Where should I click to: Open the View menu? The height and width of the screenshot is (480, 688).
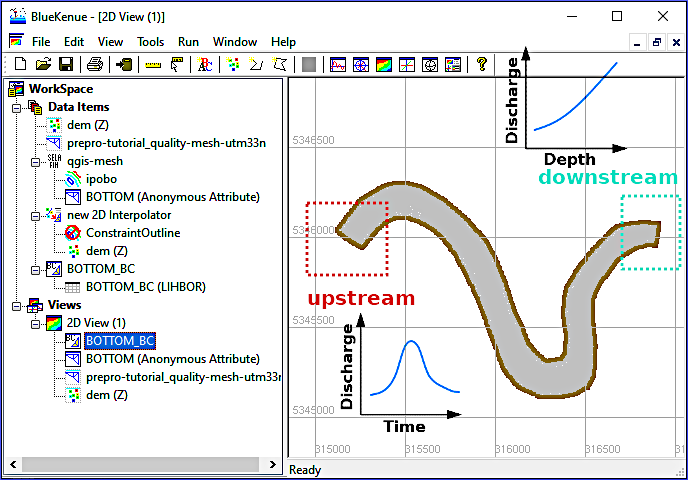(110, 42)
